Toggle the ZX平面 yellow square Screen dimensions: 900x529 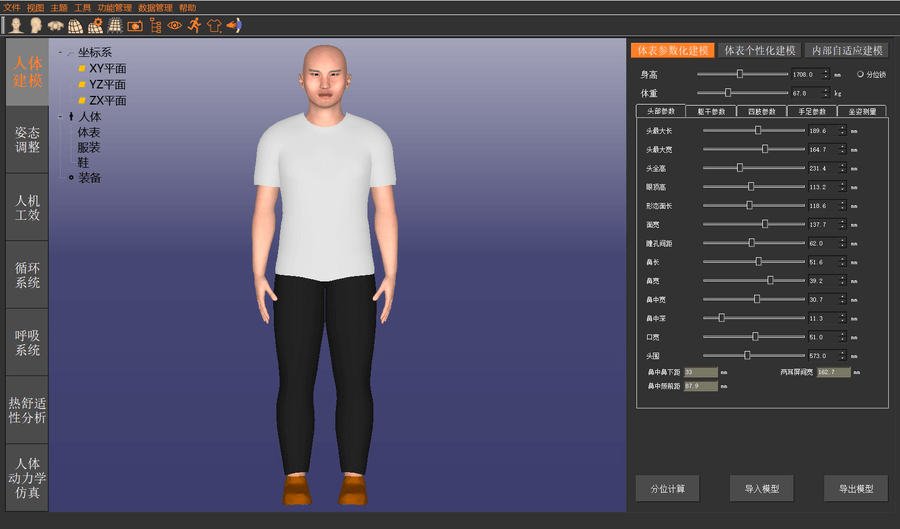click(x=82, y=101)
